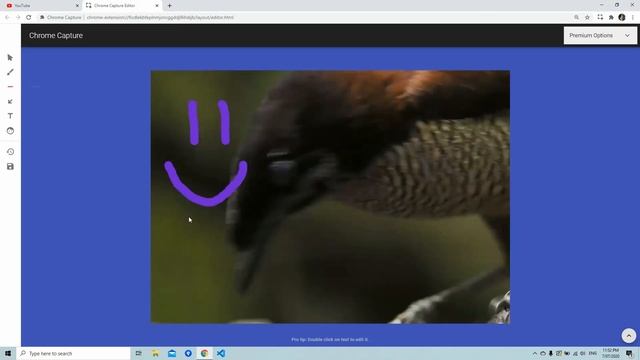Go back to previous page
The image size is (640, 360).
[x=7, y=18]
